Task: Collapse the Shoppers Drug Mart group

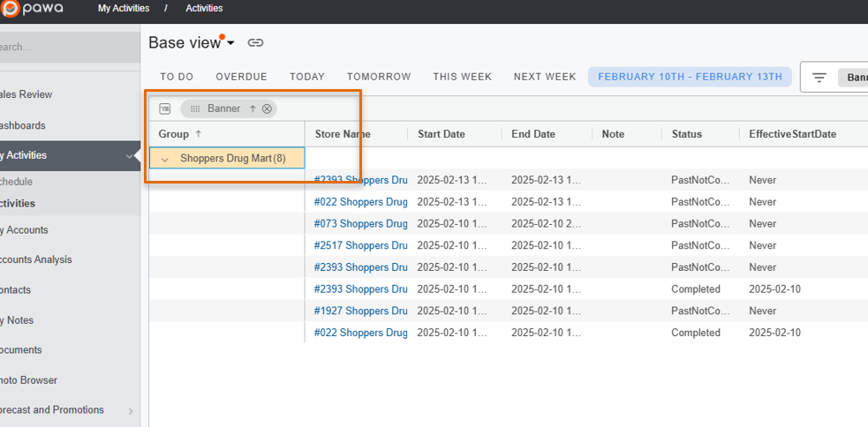Action: (x=164, y=160)
